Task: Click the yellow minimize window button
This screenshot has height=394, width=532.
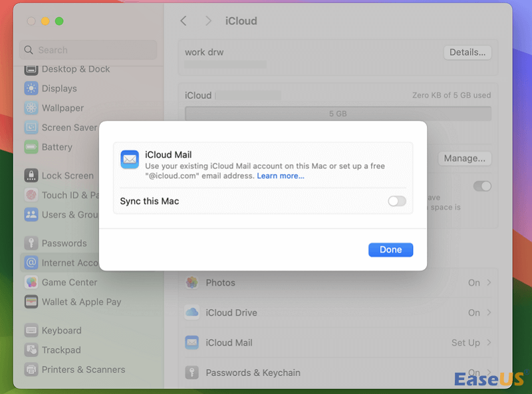Action: (x=45, y=21)
